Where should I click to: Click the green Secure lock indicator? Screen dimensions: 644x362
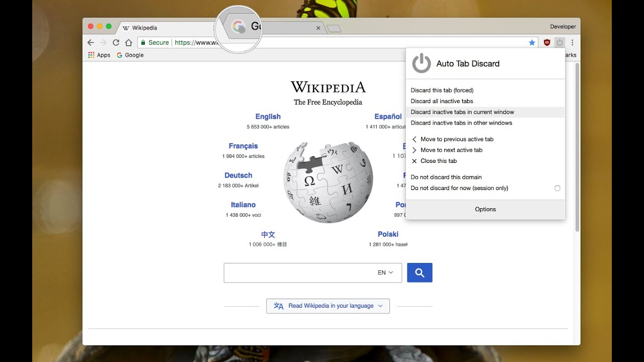point(154,43)
